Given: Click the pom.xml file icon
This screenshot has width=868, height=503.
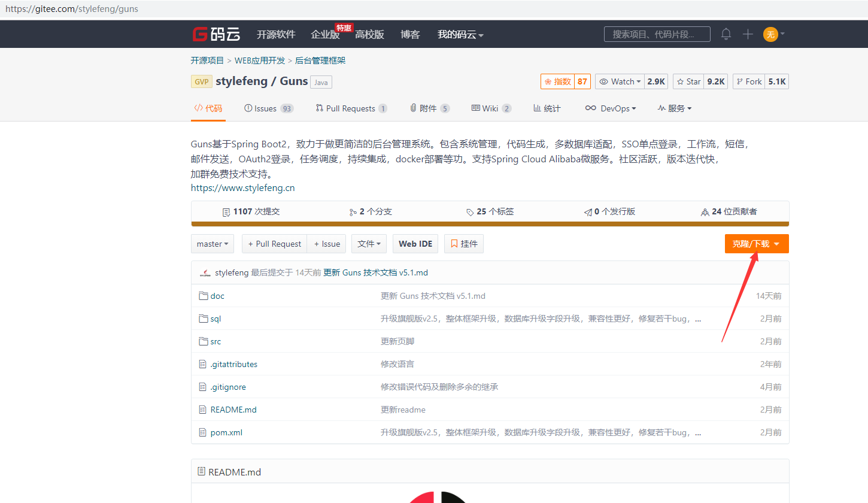Looking at the screenshot, I should pyautogui.click(x=202, y=432).
